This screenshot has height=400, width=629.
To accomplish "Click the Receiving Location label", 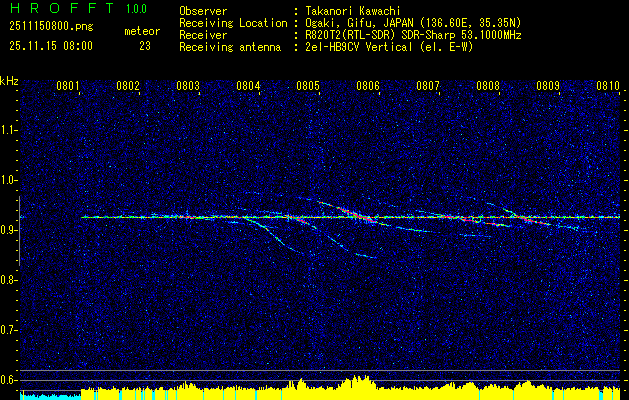I will 233,23.
